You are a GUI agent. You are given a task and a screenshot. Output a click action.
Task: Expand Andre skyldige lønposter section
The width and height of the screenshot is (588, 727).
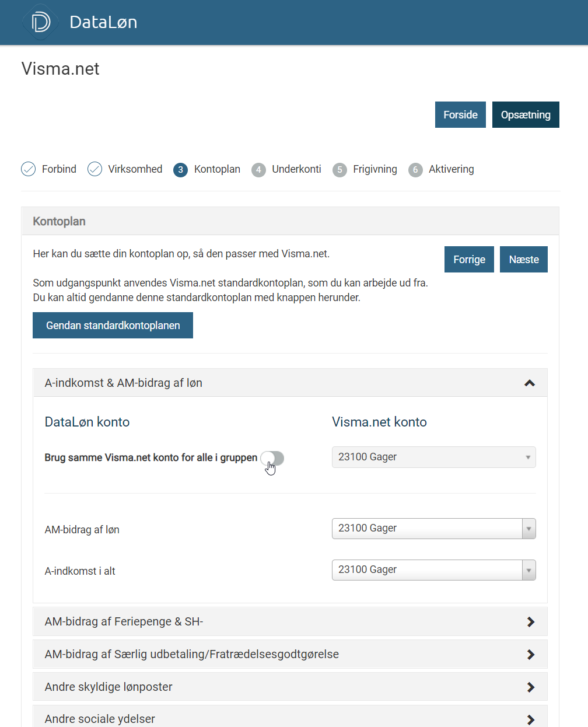[530, 687]
